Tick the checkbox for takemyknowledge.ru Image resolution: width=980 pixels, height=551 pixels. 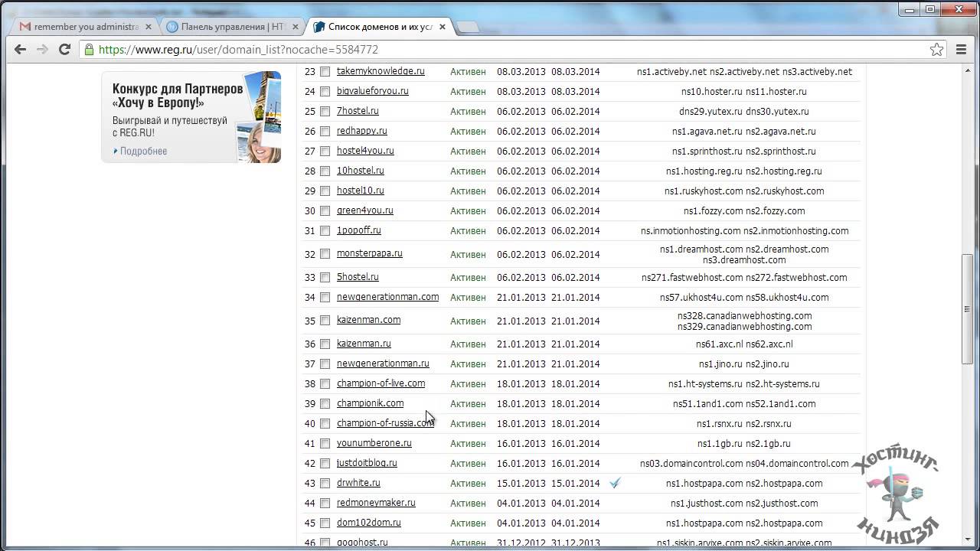pyautogui.click(x=325, y=71)
